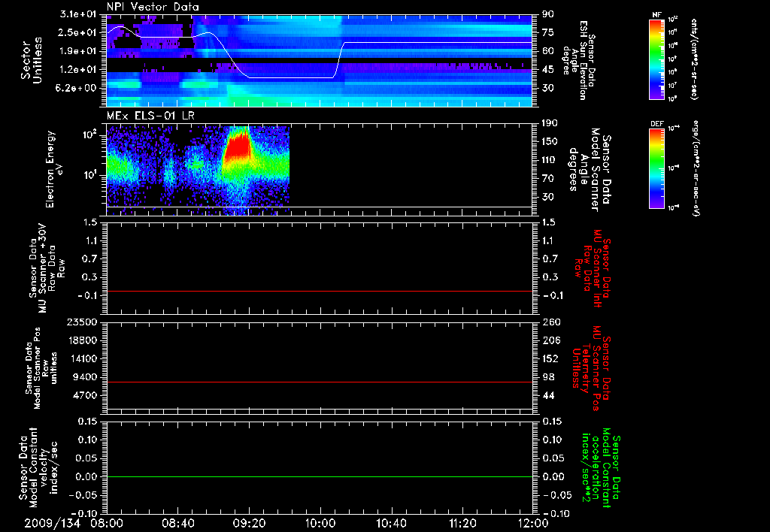Click the 206 telemetry tick label

[550, 340]
